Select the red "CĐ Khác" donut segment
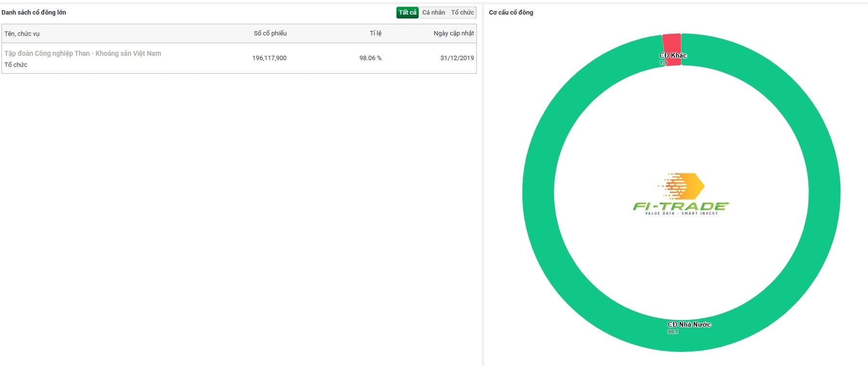 point(672,43)
